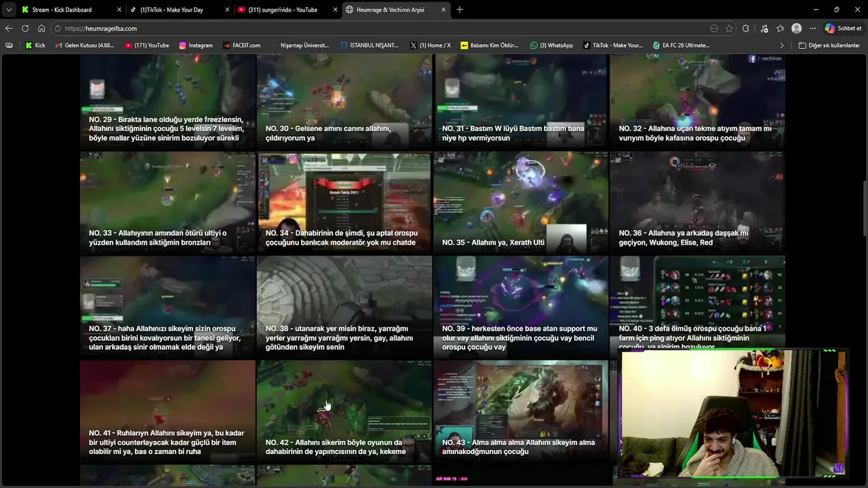Open Copilot Sohbet et chat
The width and height of the screenshot is (868, 488).
coord(843,28)
